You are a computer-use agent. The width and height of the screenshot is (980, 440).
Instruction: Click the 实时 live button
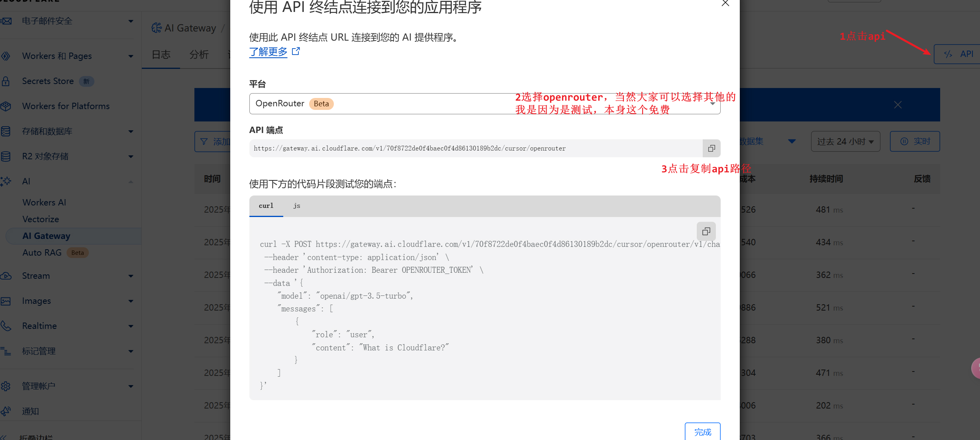pos(915,141)
